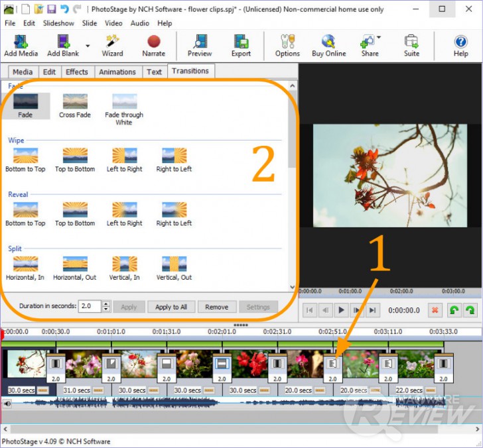Select the Split Vertical, Out transition
Image resolution: width=483 pixels, height=448 pixels.
click(174, 268)
